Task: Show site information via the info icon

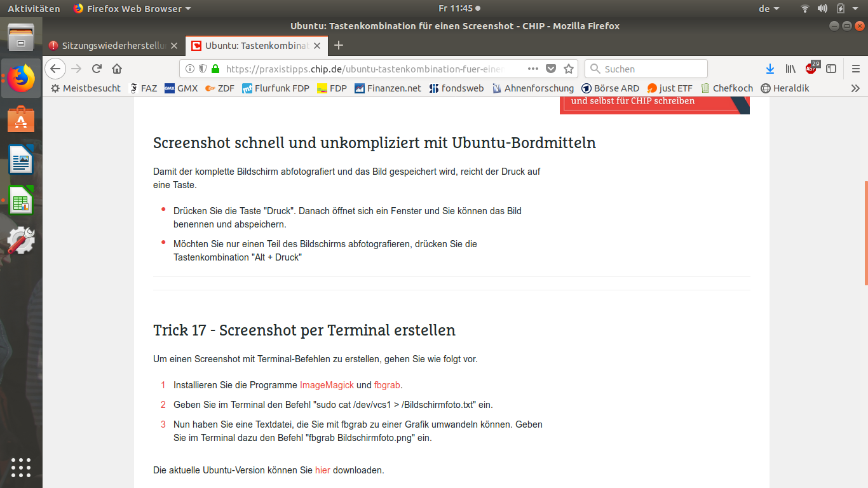Action: point(189,69)
